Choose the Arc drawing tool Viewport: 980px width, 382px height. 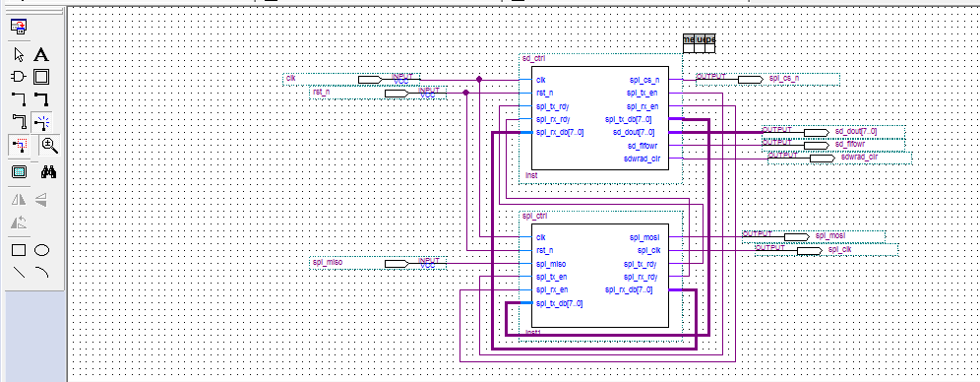click(41, 272)
